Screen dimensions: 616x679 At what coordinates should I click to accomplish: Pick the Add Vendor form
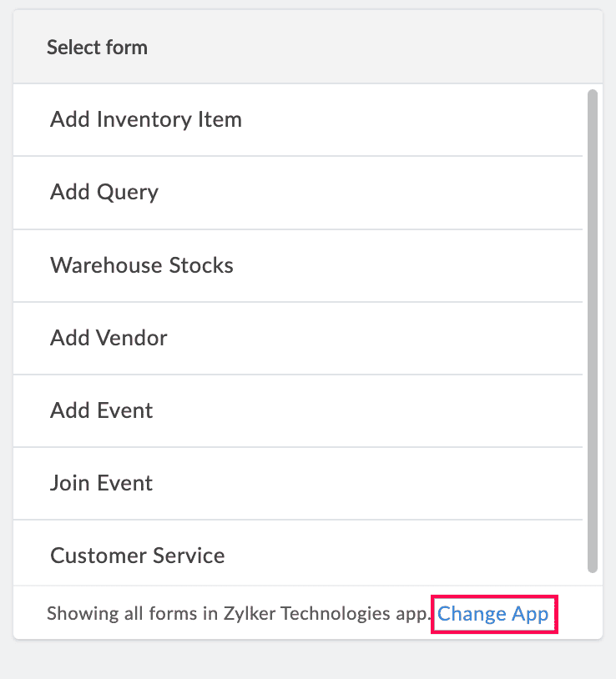[x=109, y=338]
